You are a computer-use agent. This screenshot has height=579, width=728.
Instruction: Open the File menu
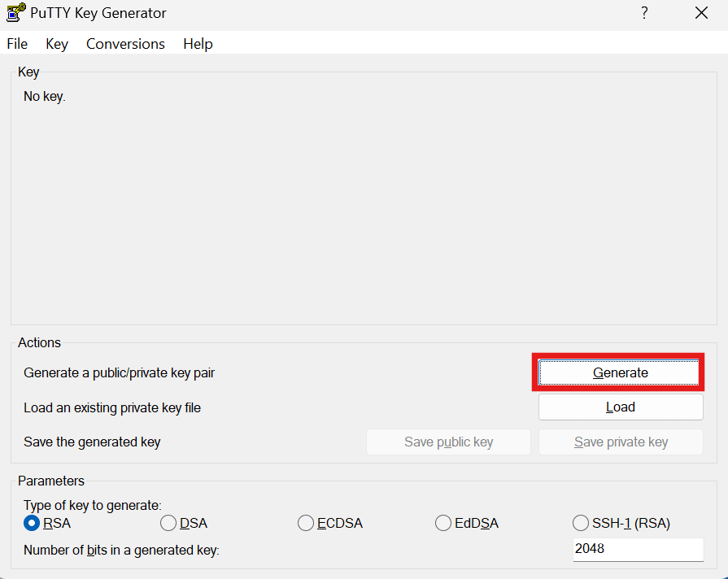coord(17,44)
